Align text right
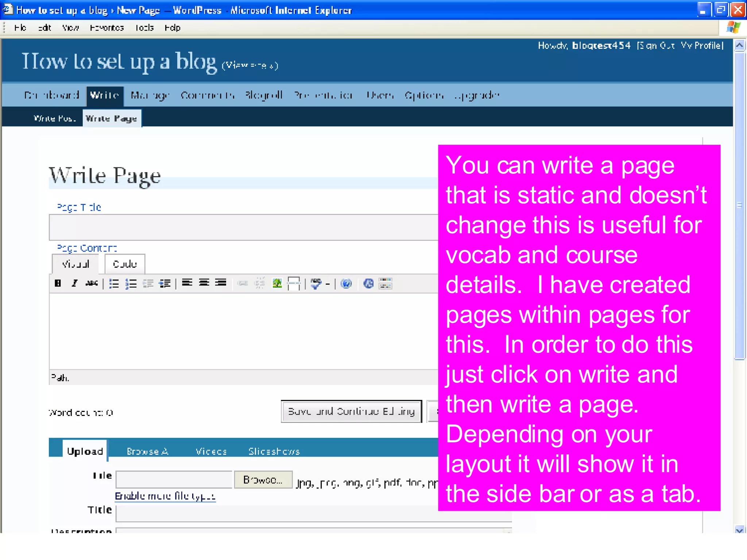Image resolution: width=747 pixels, height=560 pixels. [x=221, y=283]
